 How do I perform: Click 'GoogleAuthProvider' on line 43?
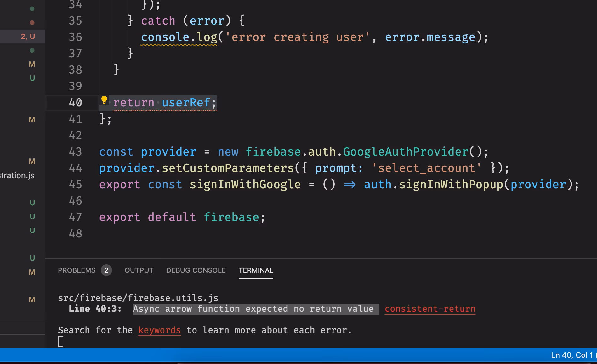[406, 152]
